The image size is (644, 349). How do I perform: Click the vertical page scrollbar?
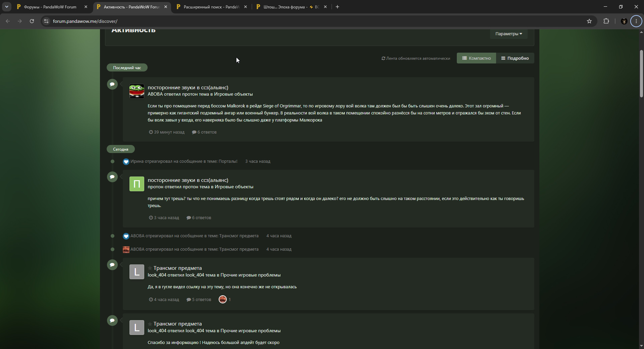click(641, 74)
